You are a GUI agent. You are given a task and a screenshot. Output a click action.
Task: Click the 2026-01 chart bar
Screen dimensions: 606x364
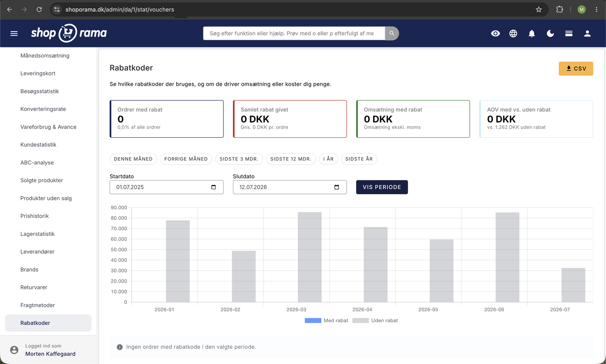point(177,261)
